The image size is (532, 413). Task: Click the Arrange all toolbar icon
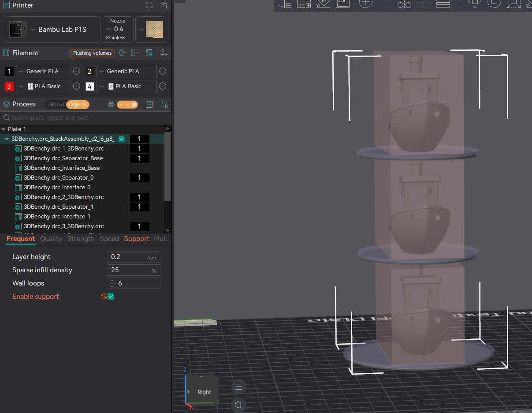[x=342, y=4]
